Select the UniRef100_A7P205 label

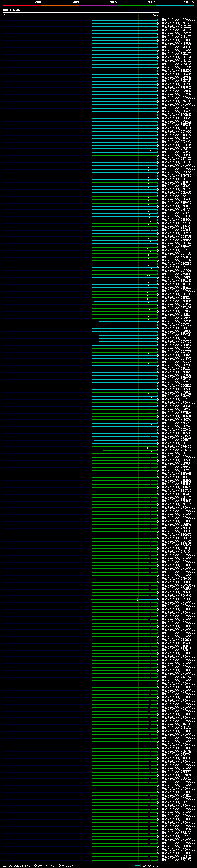pos(176,419)
